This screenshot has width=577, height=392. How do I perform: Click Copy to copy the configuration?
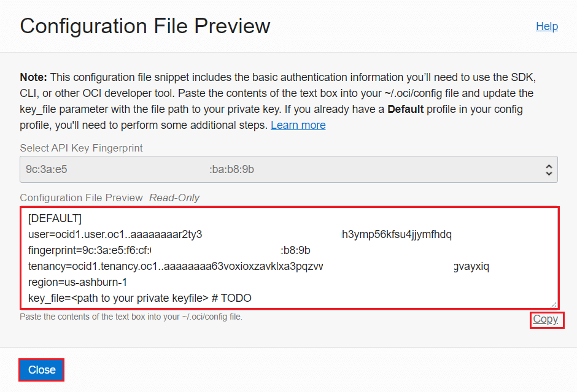[x=546, y=319]
